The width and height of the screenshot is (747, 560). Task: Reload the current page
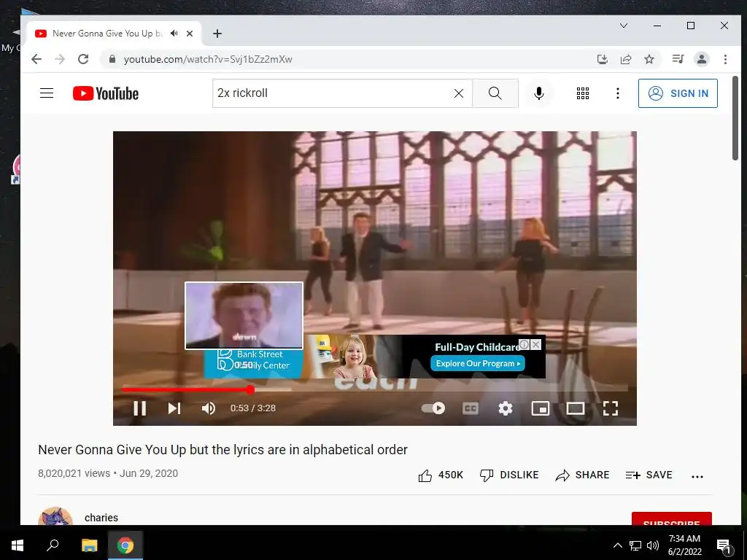tap(83, 59)
